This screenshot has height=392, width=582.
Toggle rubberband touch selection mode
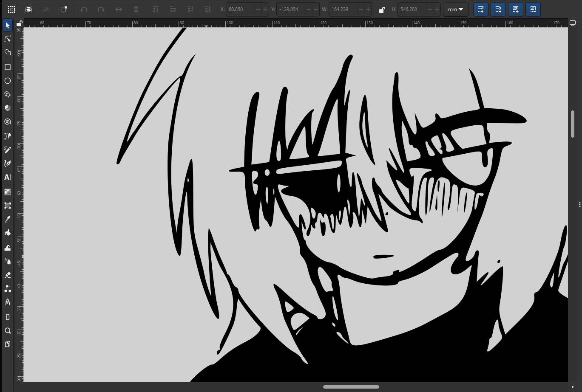(63, 9)
